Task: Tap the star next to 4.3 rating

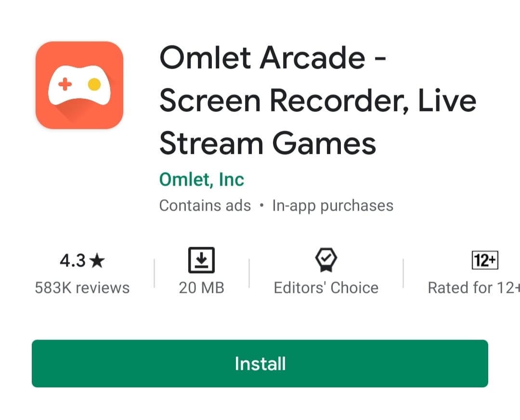Action: coord(97,261)
